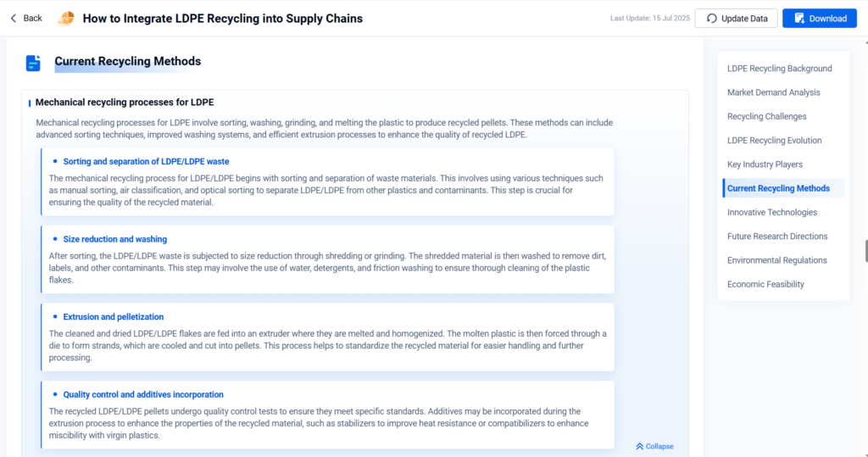Image resolution: width=868 pixels, height=457 pixels.
Task: Navigate to Key Industry Players
Action: (x=765, y=164)
